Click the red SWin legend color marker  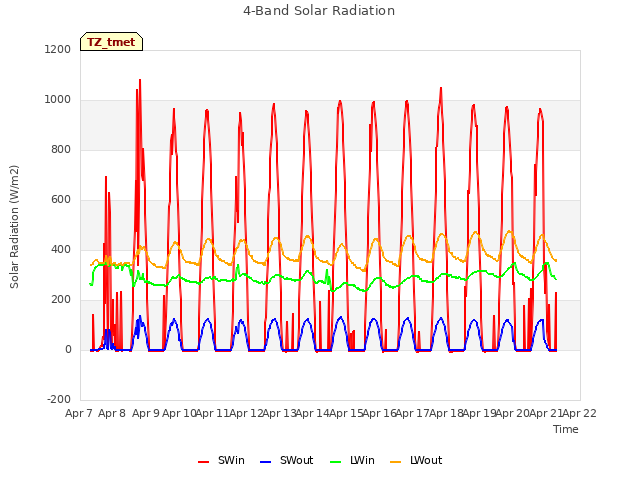(x=203, y=462)
